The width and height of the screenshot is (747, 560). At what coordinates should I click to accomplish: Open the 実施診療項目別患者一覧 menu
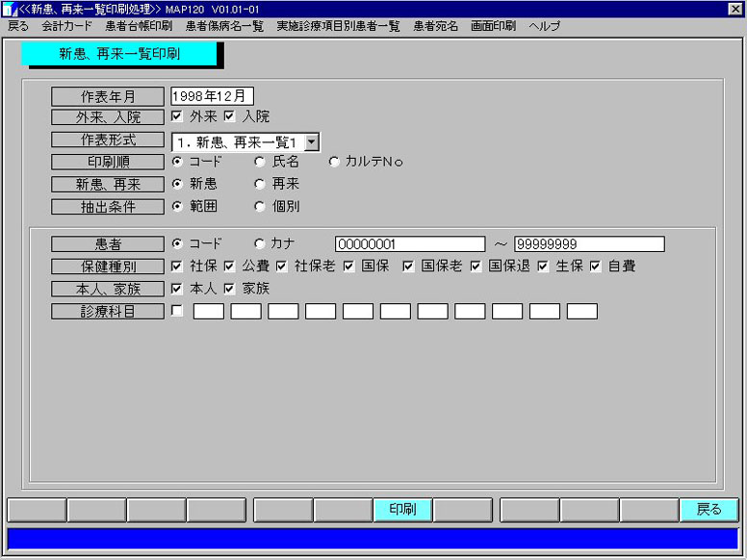click(x=338, y=26)
